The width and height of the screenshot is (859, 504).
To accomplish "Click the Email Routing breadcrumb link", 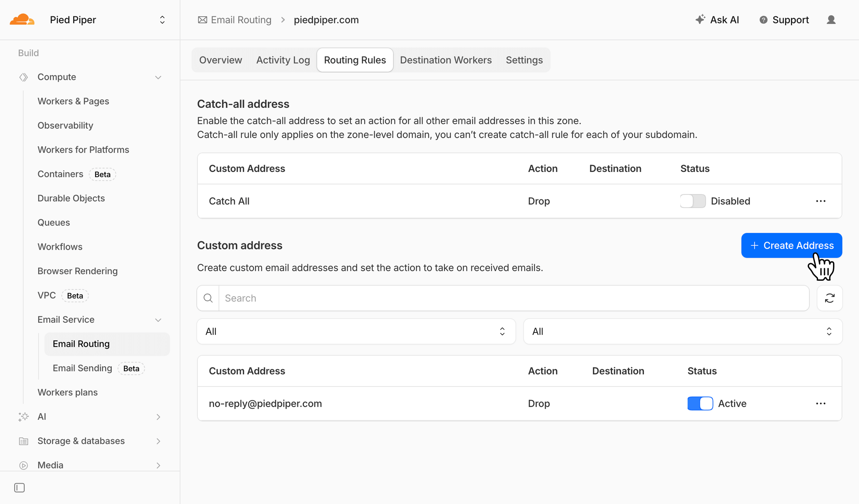I will (x=241, y=20).
